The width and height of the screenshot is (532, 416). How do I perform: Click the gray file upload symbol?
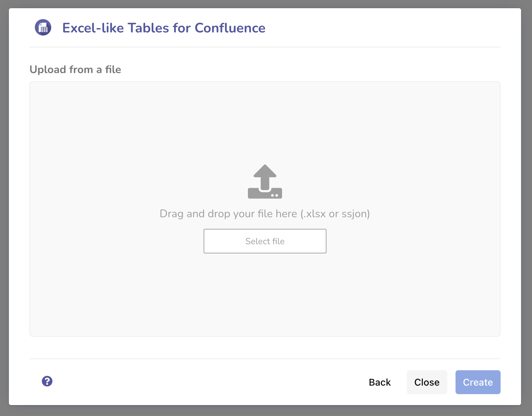[x=265, y=181]
